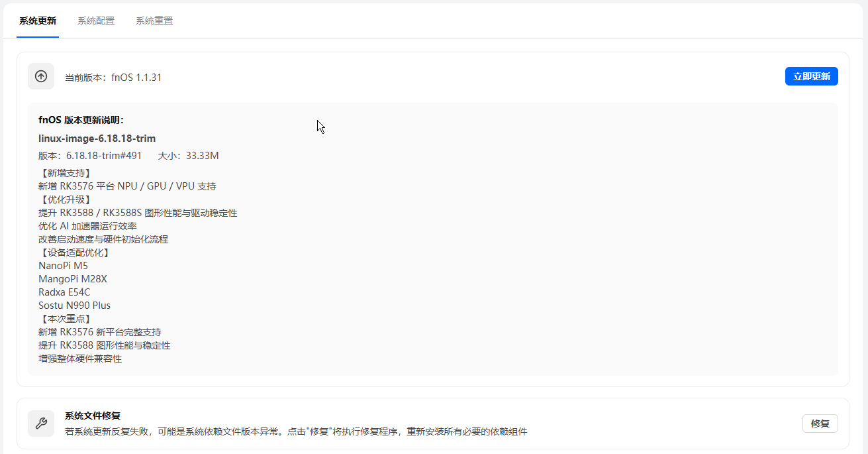Open the 系统配置 tab
Screen dimensions: 868x454
pos(96,21)
